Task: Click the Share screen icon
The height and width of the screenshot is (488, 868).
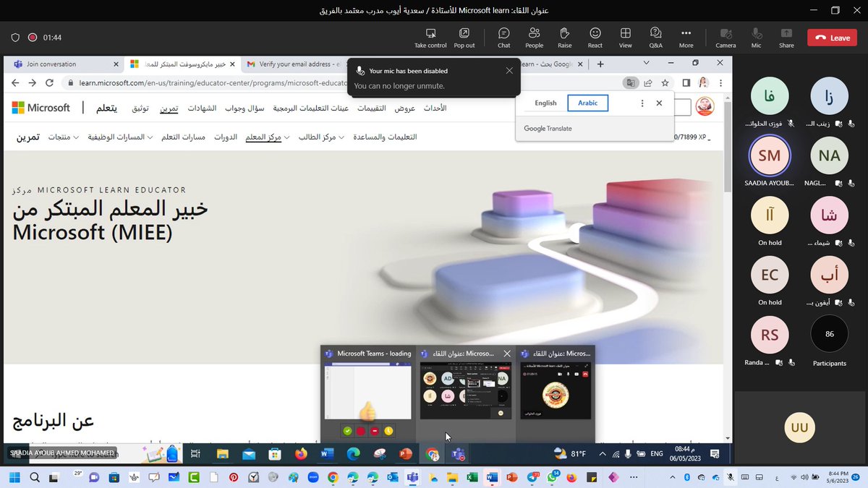Action: tap(786, 38)
